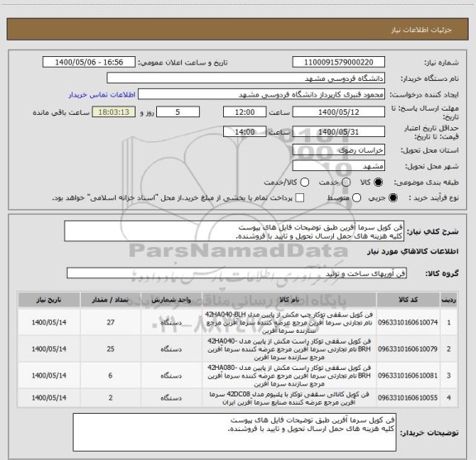The width and height of the screenshot is (476, 460).
Task: Click quantity cell showing 27
Action: tap(111, 322)
